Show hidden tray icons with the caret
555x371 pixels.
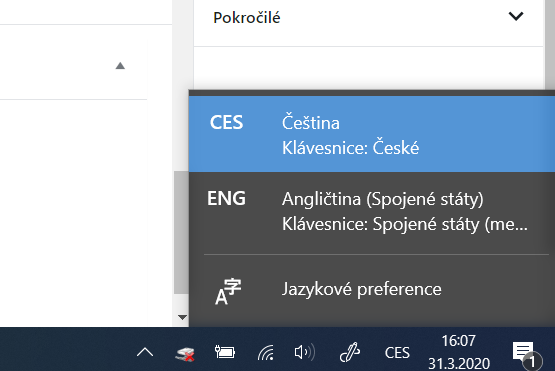point(145,353)
